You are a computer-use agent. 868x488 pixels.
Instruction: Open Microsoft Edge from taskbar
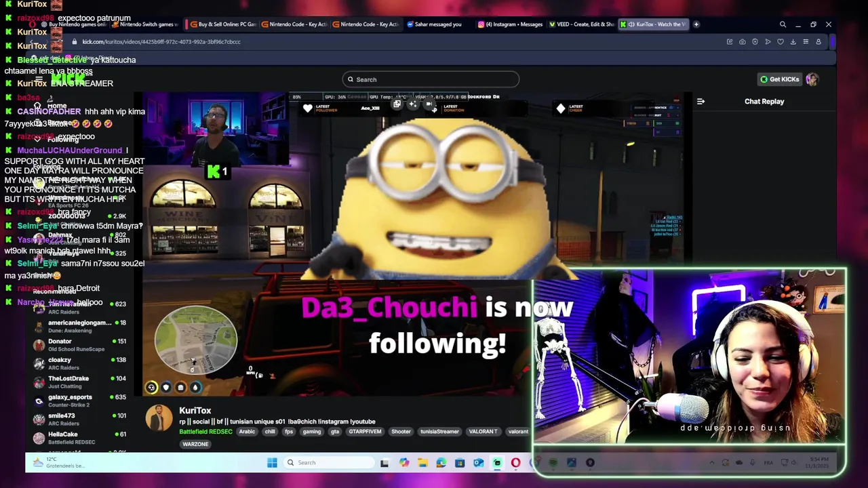pyautogui.click(x=441, y=463)
